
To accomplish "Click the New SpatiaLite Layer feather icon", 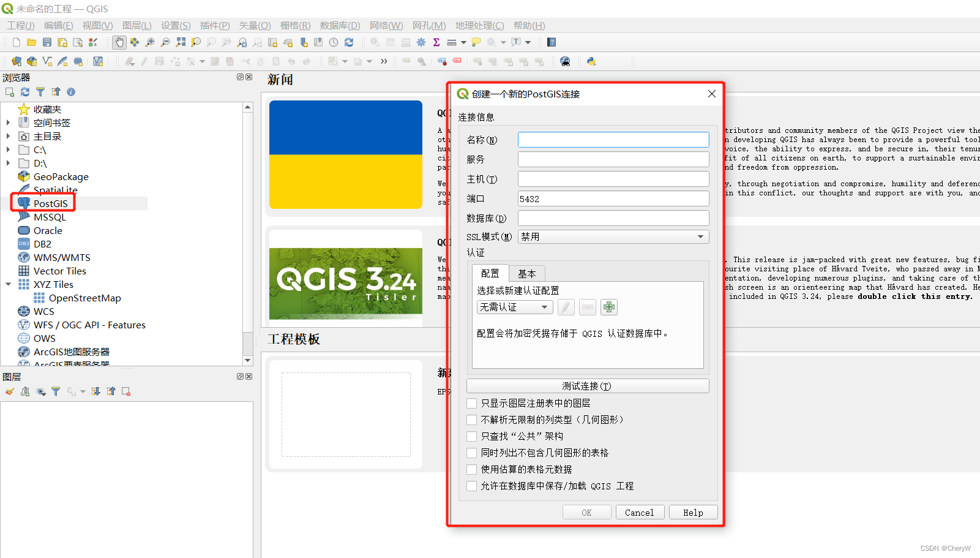I will pos(62,61).
